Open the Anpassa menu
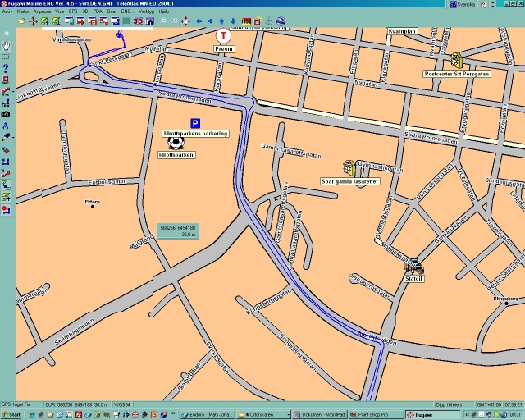Image resolution: width=525 pixels, height=420 pixels. [42, 11]
